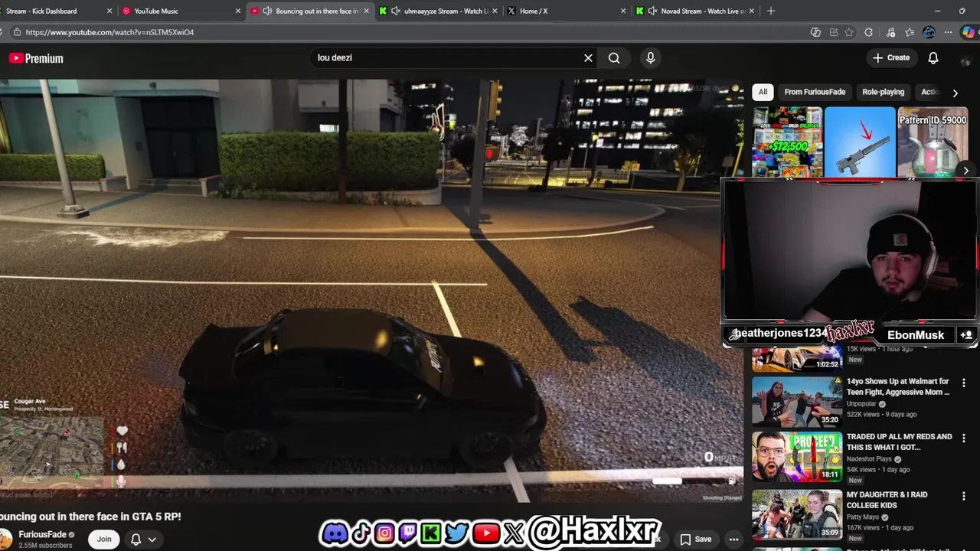The height and width of the screenshot is (551, 980).
Task: Click the Create button
Action: pos(891,58)
